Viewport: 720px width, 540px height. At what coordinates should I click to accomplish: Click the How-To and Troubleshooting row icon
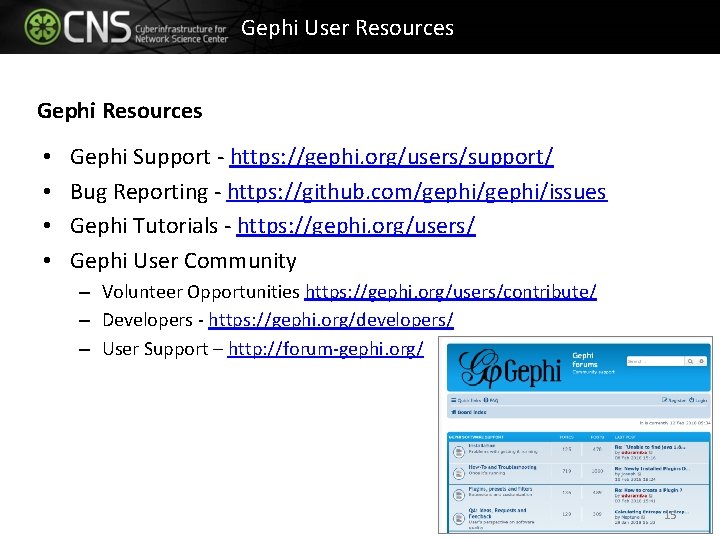(458, 473)
